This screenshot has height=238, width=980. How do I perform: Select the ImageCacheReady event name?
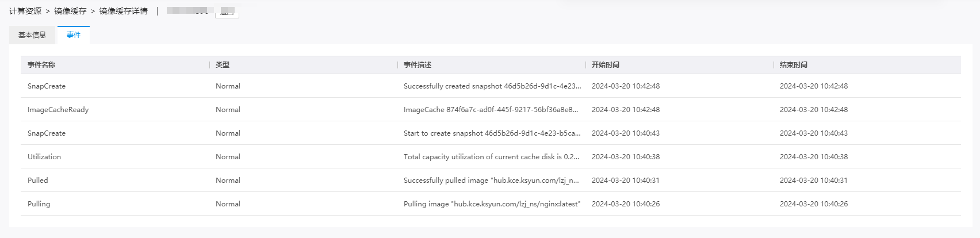tap(58, 110)
